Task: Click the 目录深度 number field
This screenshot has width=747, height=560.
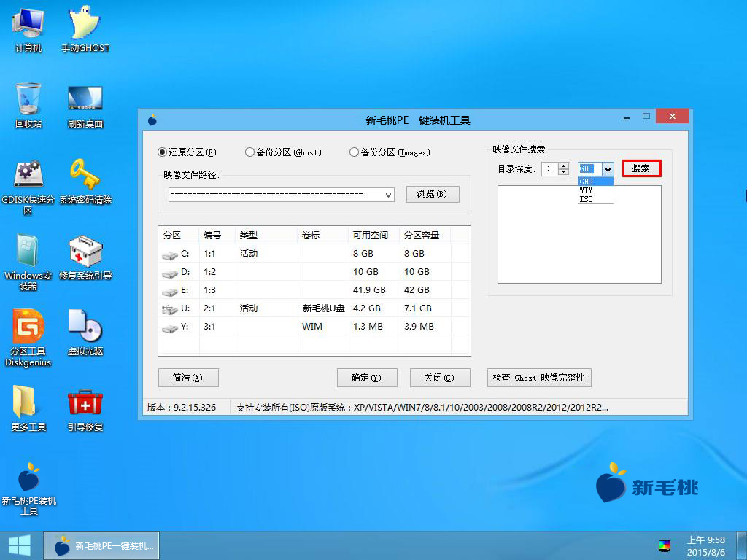Action: [x=550, y=169]
